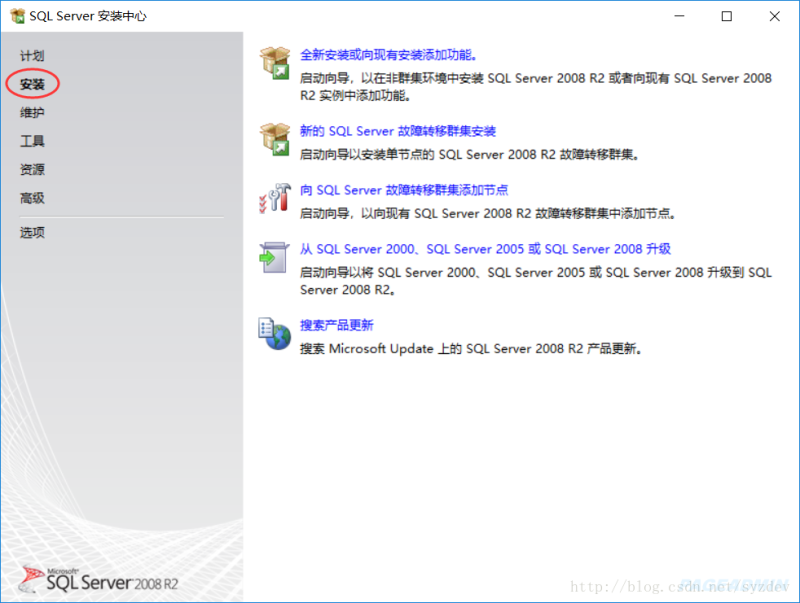Open the 工具 section

click(32, 141)
